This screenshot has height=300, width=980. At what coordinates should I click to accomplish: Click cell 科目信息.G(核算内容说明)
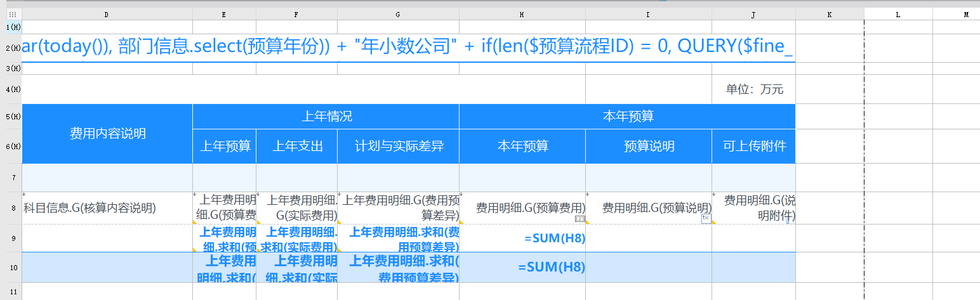pyautogui.click(x=107, y=208)
